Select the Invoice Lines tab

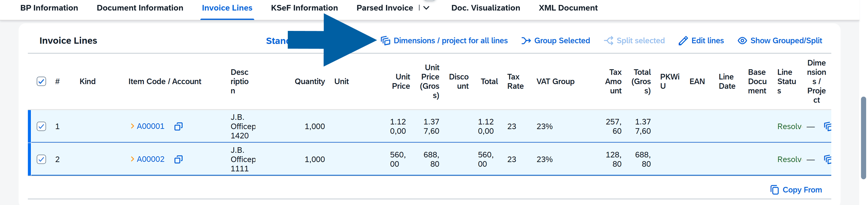(x=227, y=8)
